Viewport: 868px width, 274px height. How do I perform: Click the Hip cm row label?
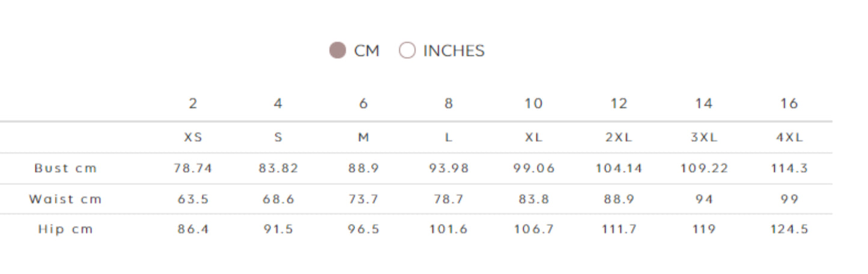tap(65, 229)
